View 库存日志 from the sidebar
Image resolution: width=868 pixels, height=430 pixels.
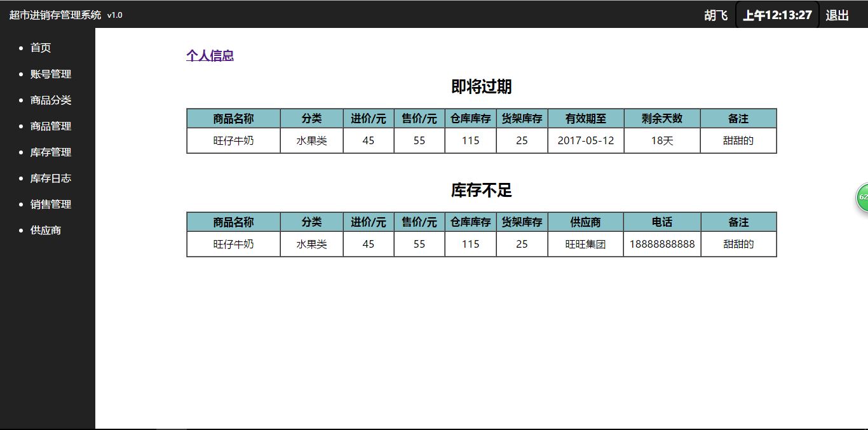click(x=51, y=178)
